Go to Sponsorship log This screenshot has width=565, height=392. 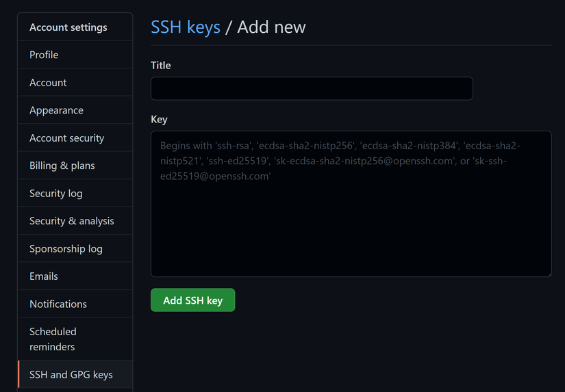click(x=66, y=249)
